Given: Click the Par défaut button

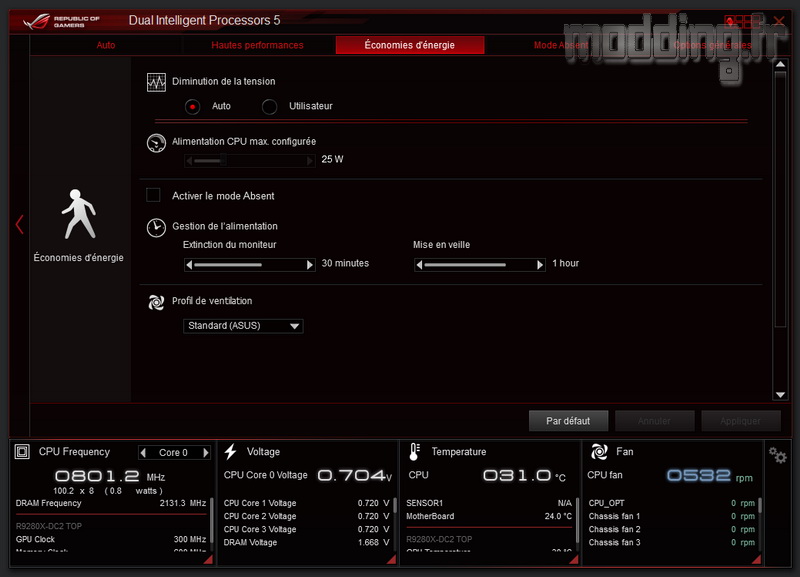Looking at the screenshot, I should coord(568,421).
